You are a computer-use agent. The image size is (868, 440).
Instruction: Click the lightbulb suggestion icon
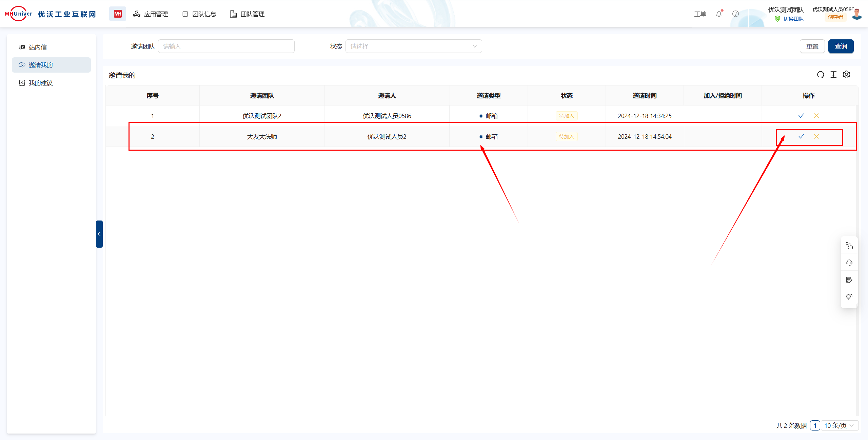849,297
